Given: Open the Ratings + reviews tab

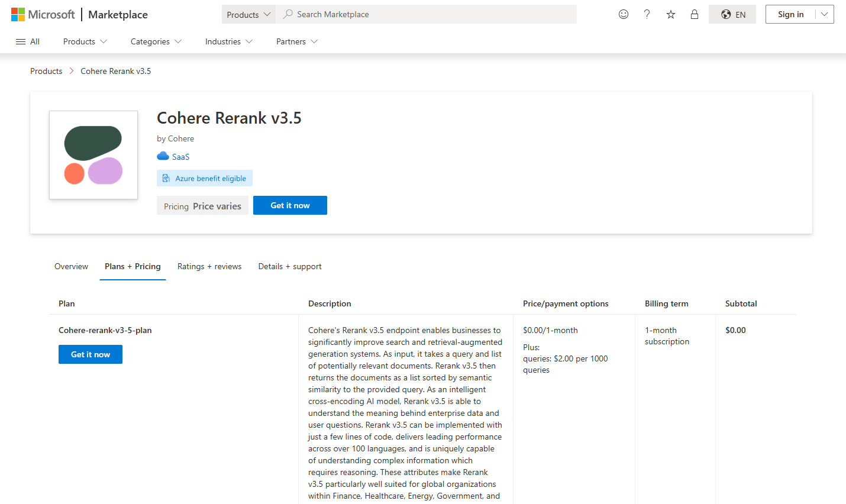Looking at the screenshot, I should click(x=209, y=266).
